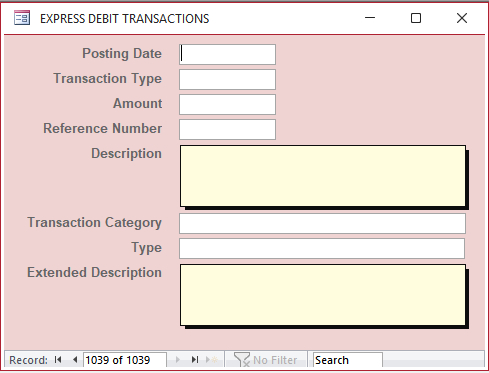Focus the Type text field

coord(322,248)
